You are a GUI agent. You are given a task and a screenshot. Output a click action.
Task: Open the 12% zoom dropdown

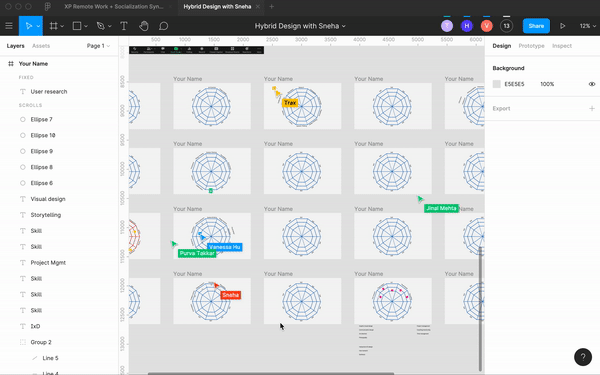pos(587,26)
